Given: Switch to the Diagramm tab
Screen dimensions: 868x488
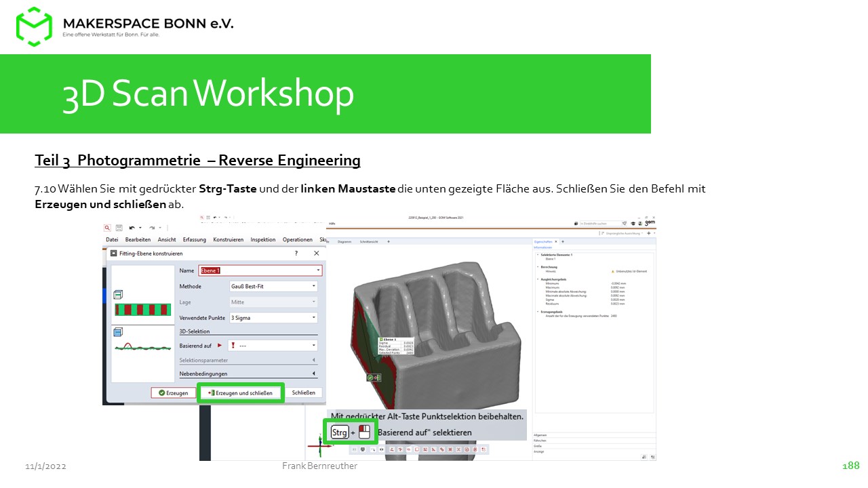Looking at the screenshot, I should pyautogui.click(x=344, y=241).
